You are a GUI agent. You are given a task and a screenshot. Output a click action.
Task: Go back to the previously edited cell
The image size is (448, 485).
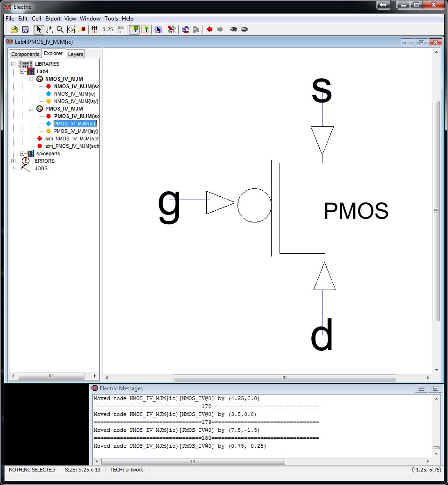click(x=209, y=29)
